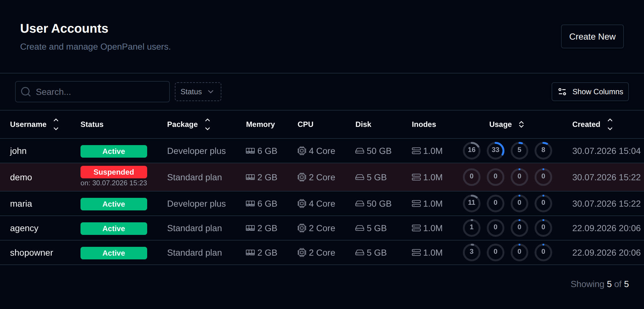Click memory icon in demo row

coord(250,177)
